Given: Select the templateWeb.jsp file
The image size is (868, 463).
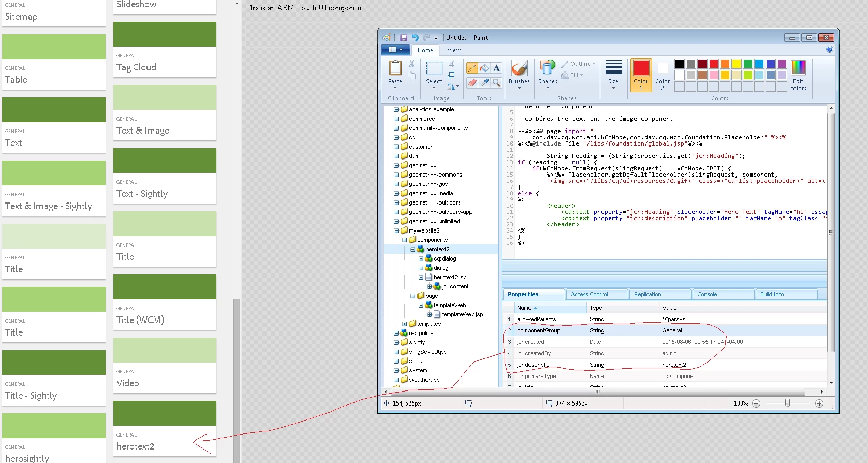Looking at the screenshot, I should (462, 314).
